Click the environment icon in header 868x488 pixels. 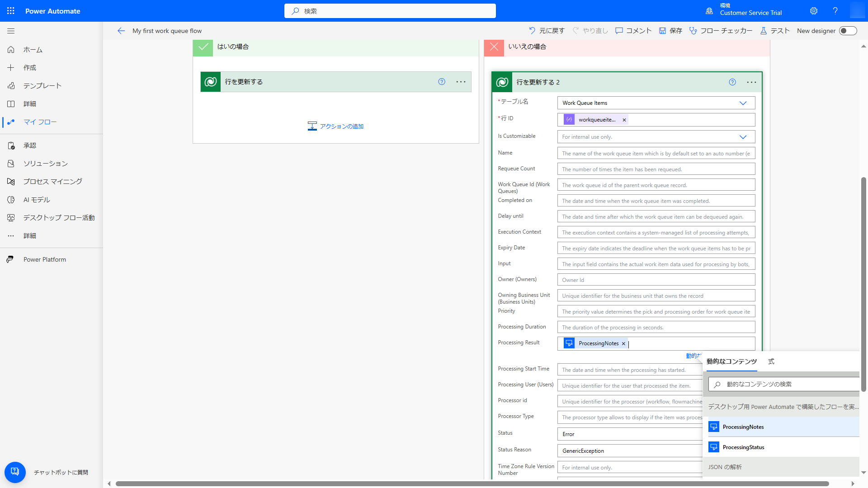(709, 11)
